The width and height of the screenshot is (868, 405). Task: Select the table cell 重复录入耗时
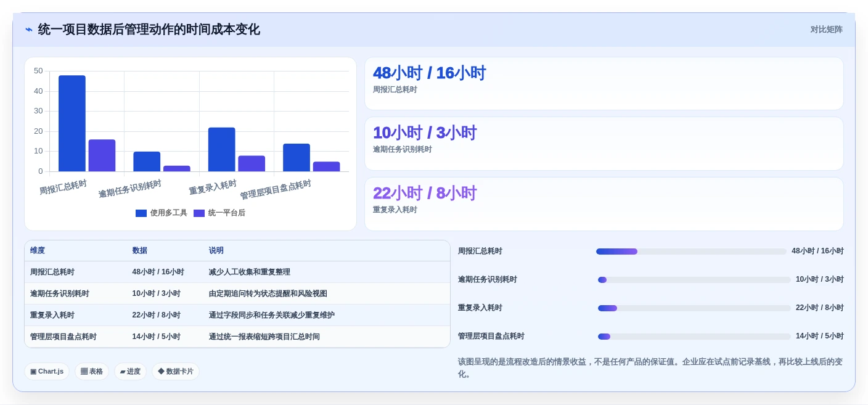click(x=52, y=315)
